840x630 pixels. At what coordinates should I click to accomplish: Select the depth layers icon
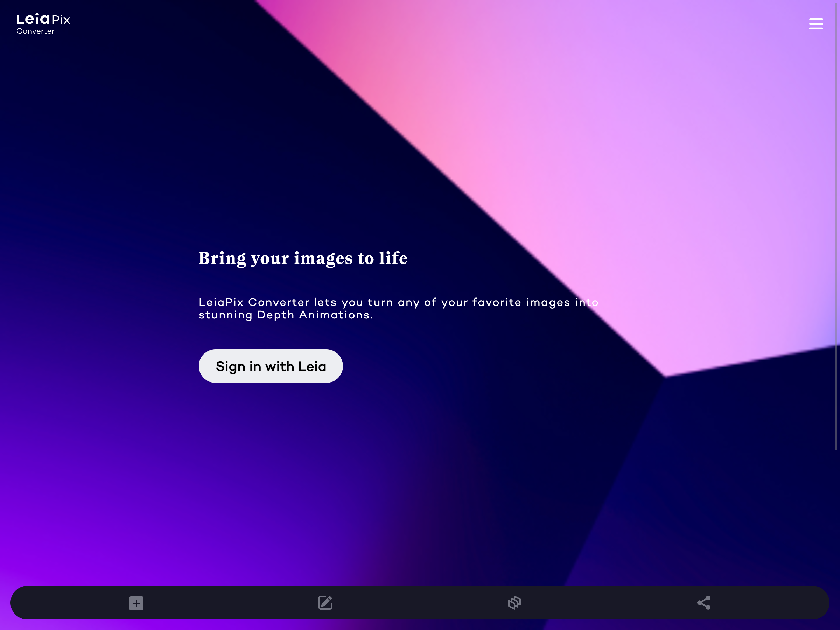[x=514, y=603]
